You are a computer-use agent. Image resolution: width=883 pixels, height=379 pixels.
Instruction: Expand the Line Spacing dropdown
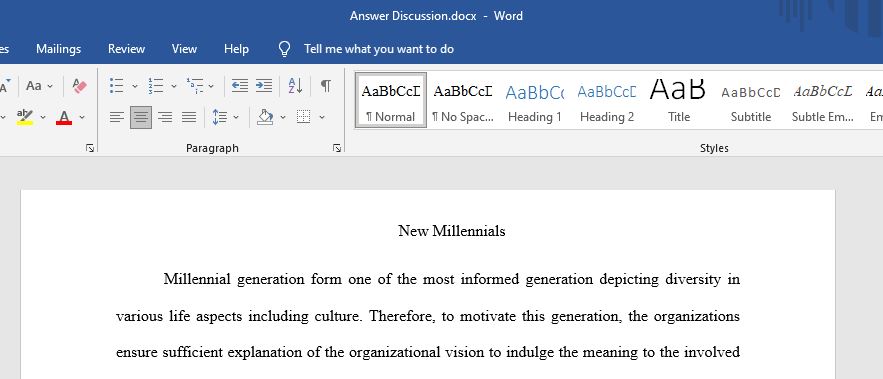236,117
